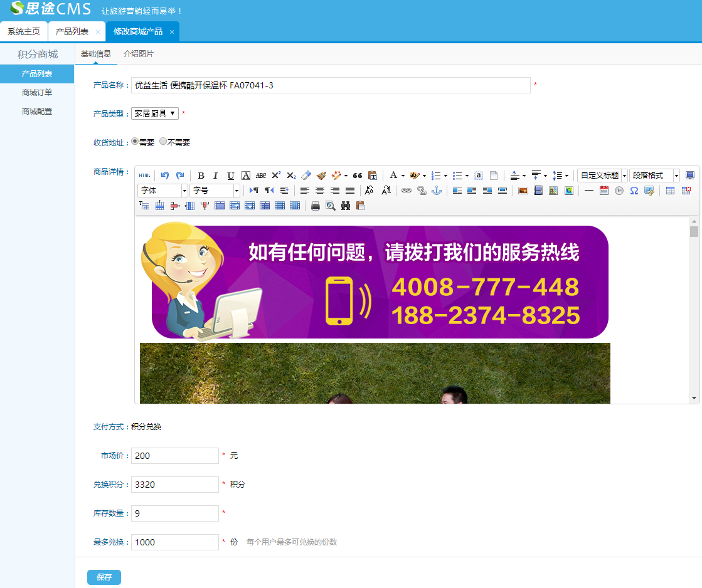Image resolution: width=702 pixels, height=588 pixels.
Task: Toggle HTML source mode in editor
Action: point(145,176)
